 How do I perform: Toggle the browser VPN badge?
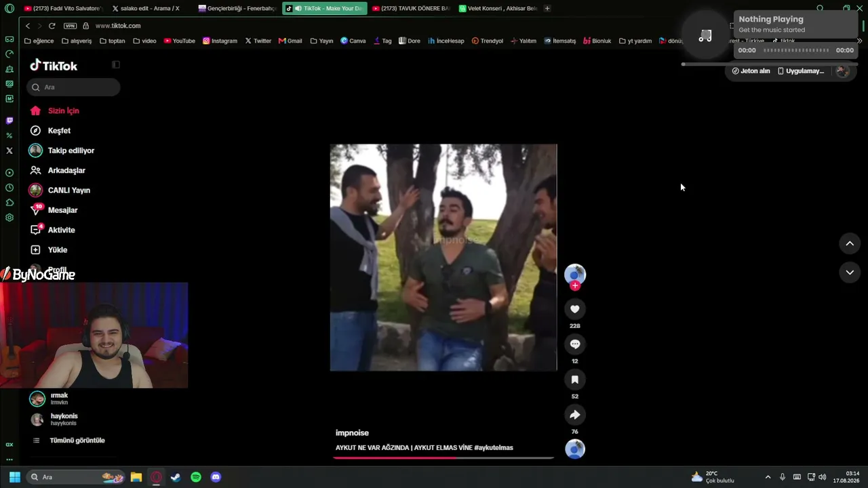pos(70,26)
